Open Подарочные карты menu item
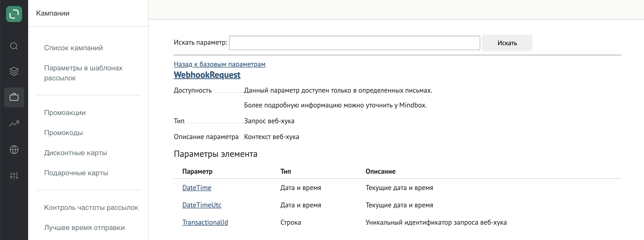644x240 pixels. tap(76, 173)
